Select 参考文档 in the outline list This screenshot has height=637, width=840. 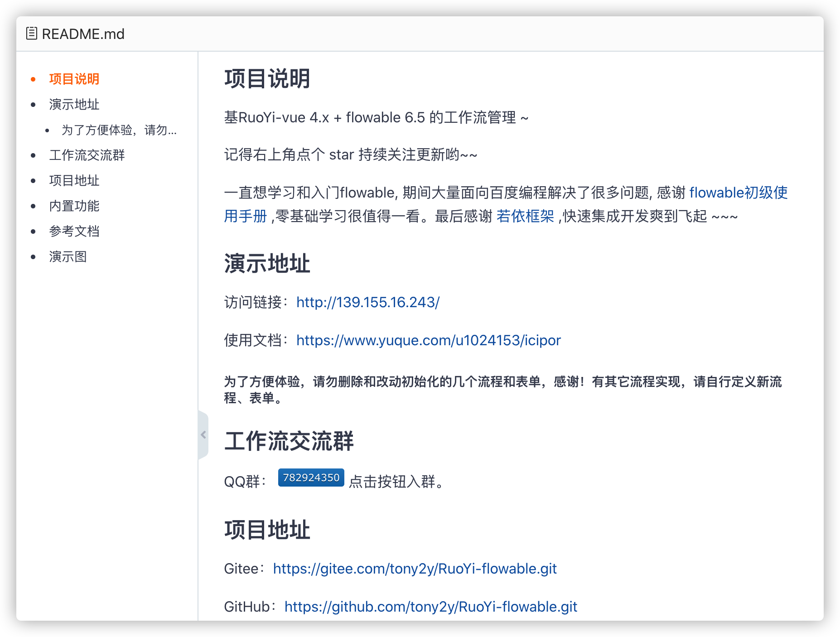(73, 232)
